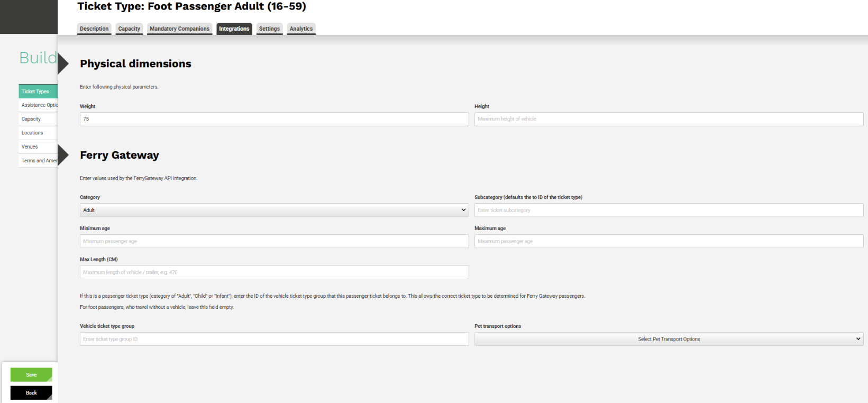The width and height of the screenshot is (868, 403).
Task: Open the Description tab
Action: tap(94, 29)
